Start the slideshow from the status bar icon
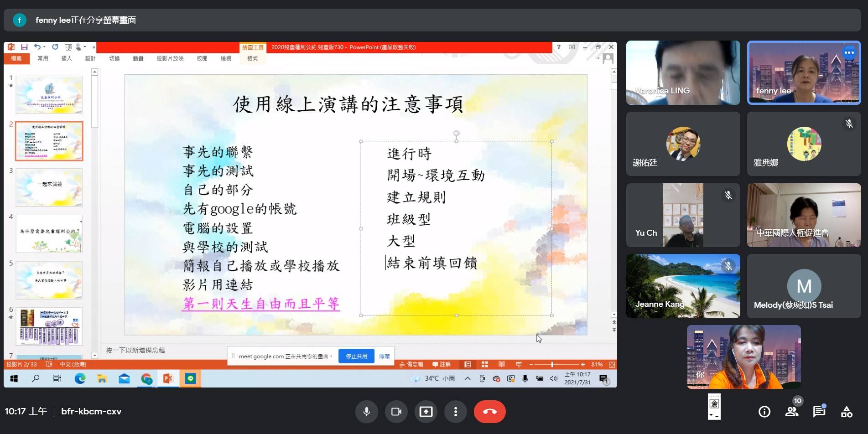Screen dimensions: 868x434 tap(518, 364)
